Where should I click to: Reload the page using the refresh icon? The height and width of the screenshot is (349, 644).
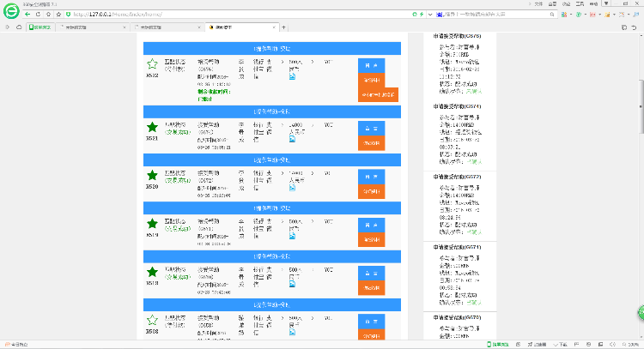38,15
